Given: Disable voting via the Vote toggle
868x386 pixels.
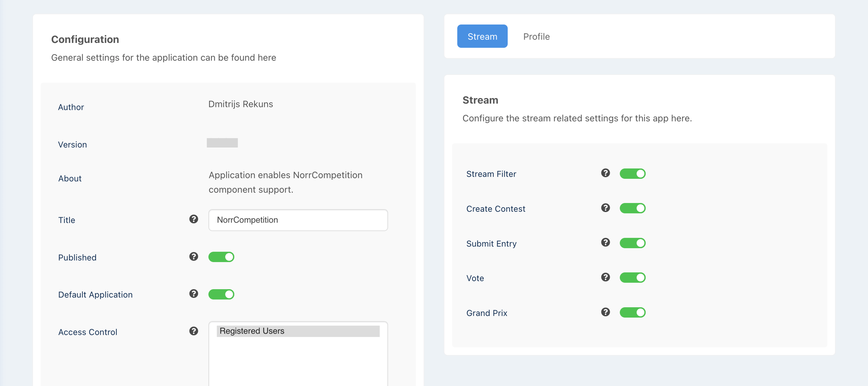Looking at the screenshot, I should [633, 277].
